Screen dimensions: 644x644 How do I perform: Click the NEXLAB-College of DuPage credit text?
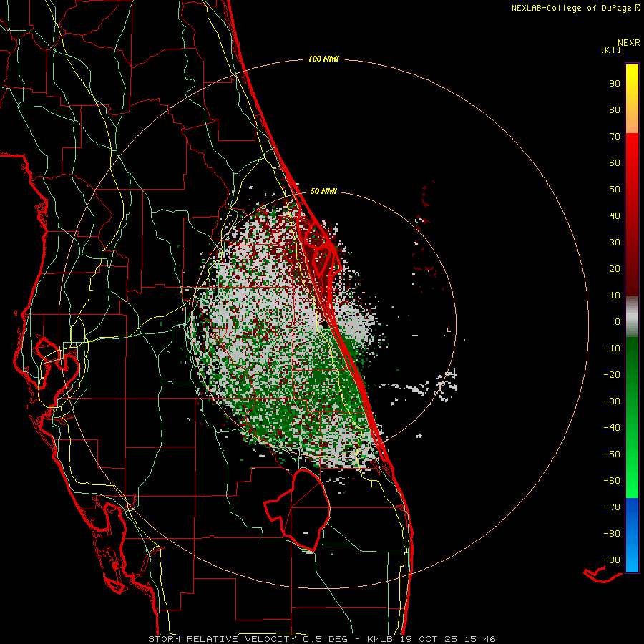571,8
